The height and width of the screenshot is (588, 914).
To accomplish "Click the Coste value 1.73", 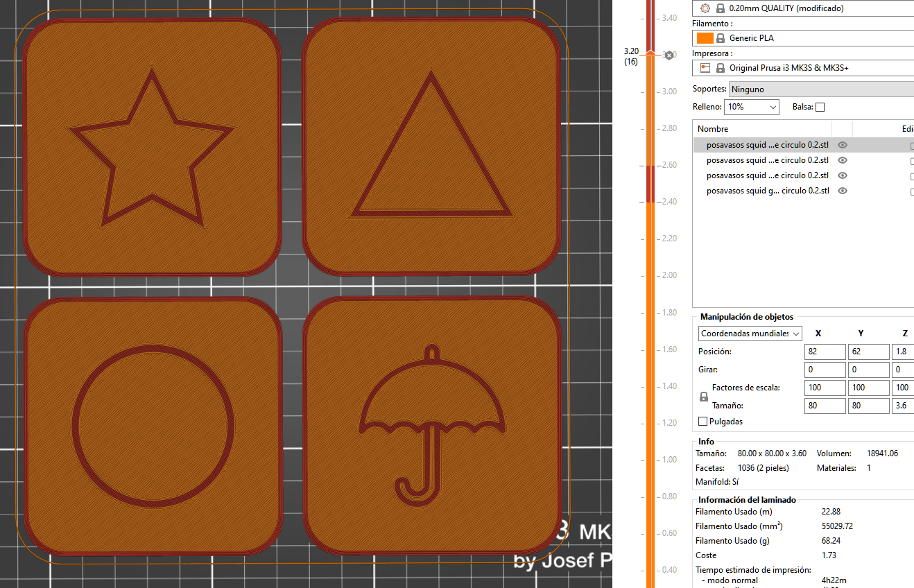I will pos(829,555).
